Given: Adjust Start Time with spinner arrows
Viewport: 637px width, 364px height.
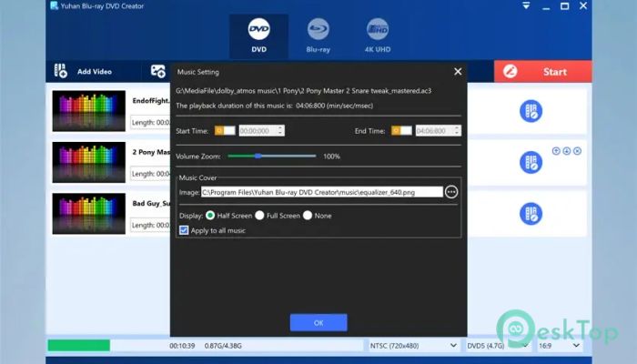Looking at the screenshot, I should click(280, 130).
